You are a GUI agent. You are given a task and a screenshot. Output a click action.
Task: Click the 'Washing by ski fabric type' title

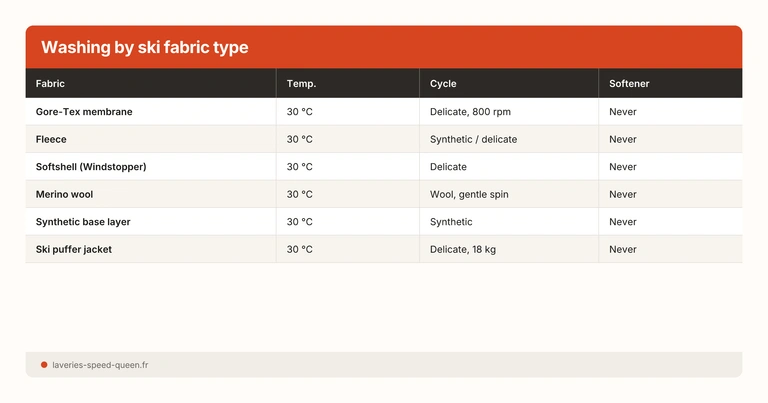[145, 48]
